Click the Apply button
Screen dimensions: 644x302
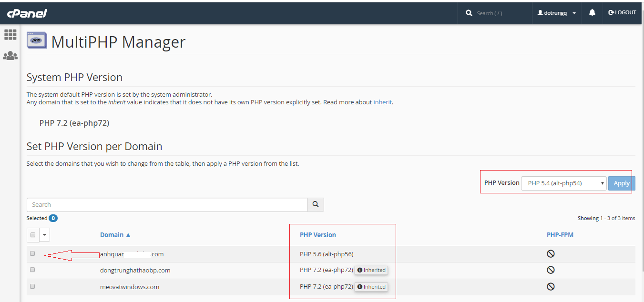click(622, 183)
